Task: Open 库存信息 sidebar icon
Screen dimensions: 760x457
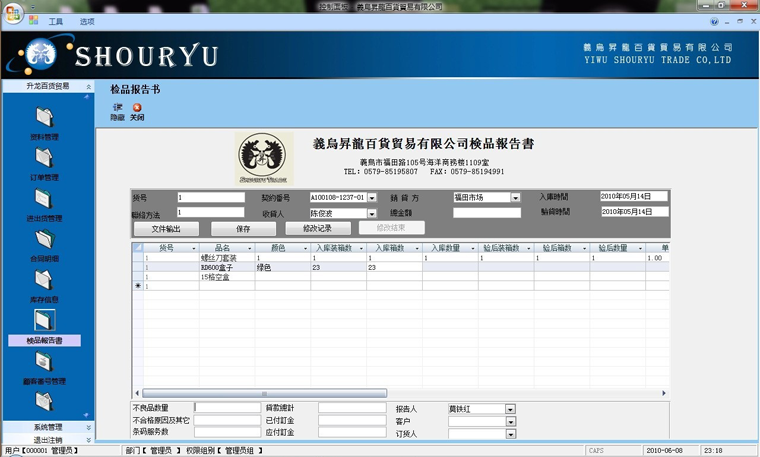Action: click(45, 280)
